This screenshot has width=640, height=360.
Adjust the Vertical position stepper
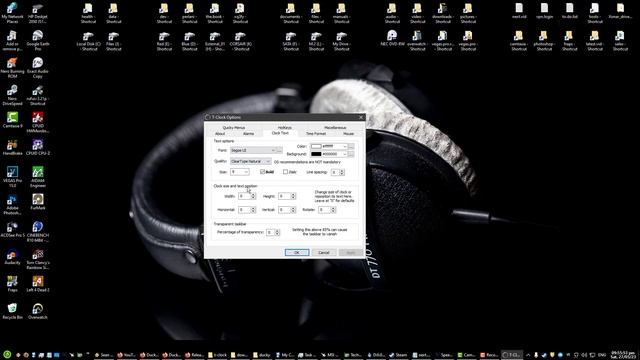pyautogui.click(x=293, y=210)
